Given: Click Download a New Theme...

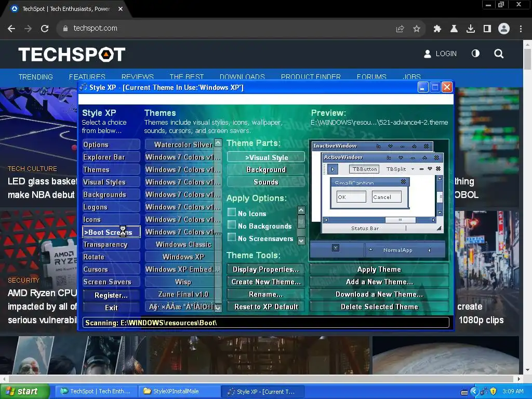Looking at the screenshot, I should click(x=379, y=294).
